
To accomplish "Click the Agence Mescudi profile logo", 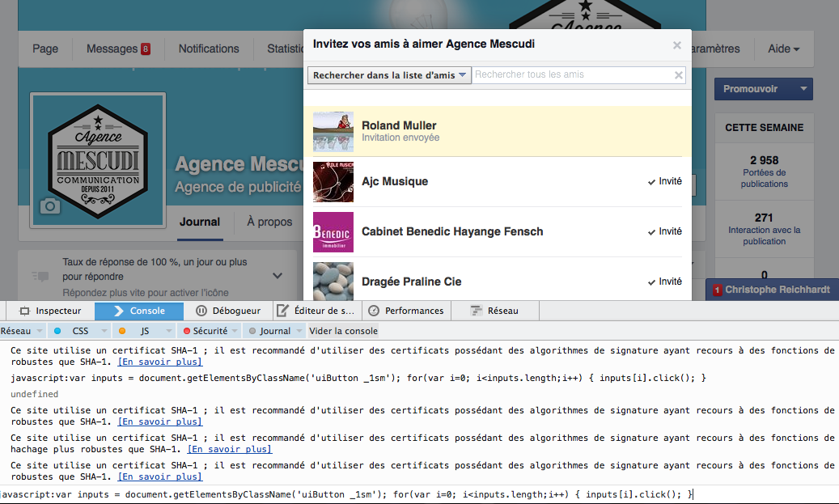I will 98,160.
